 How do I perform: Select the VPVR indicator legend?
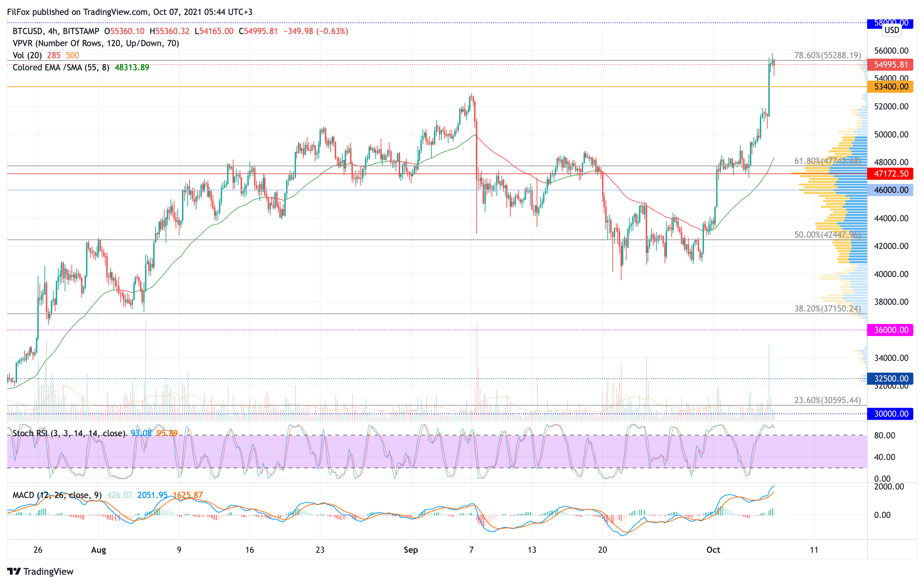point(96,43)
